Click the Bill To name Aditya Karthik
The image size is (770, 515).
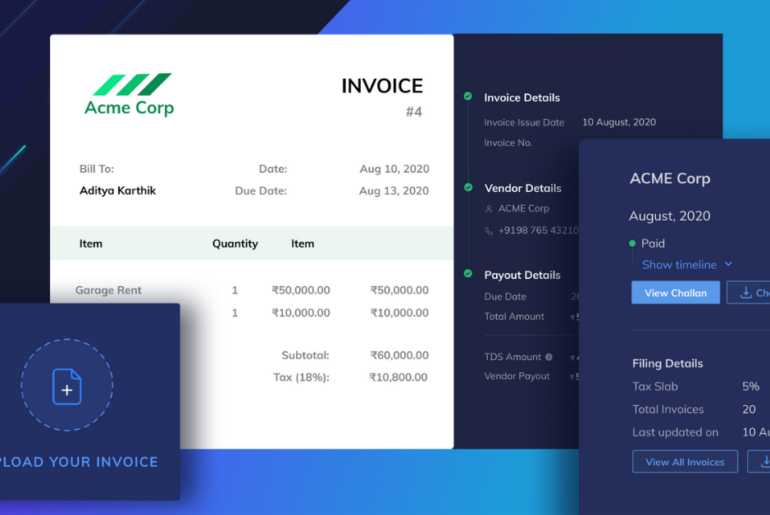click(x=117, y=190)
